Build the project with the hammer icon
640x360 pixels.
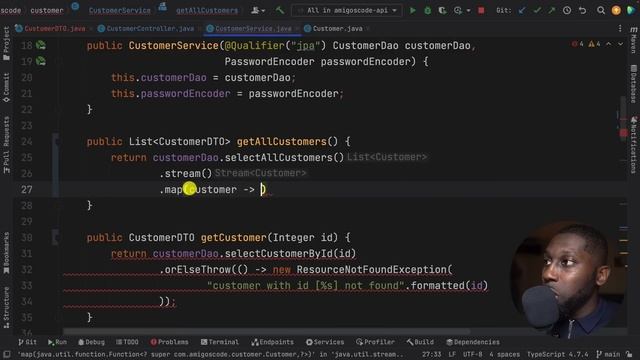(x=280, y=10)
